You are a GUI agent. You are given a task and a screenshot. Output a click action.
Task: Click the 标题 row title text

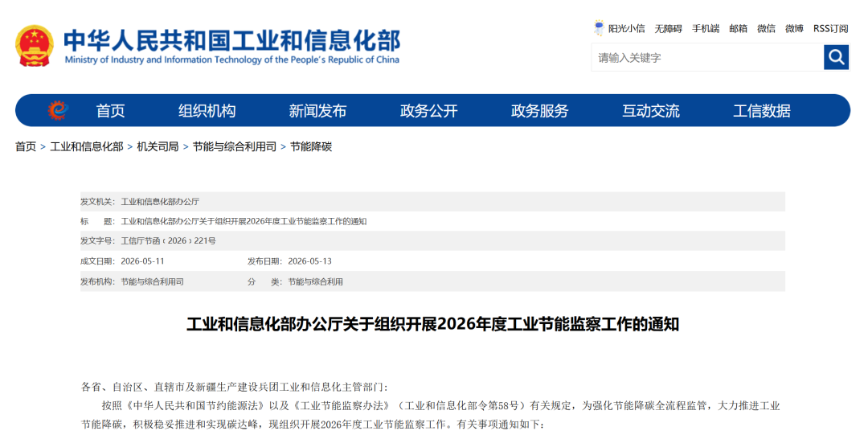[244, 222]
